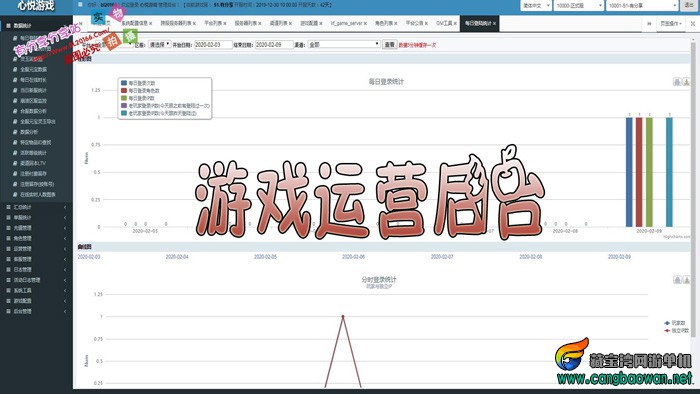Switch to the 系统配置信息 tab
Image resolution: width=700 pixels, height=394 pixels.
click(x=134, y=23)
